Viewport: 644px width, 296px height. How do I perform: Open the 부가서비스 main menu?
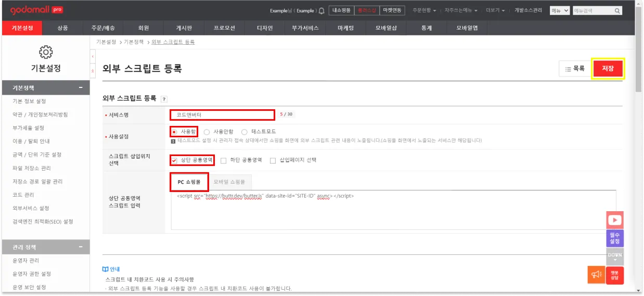click(305, 28)
